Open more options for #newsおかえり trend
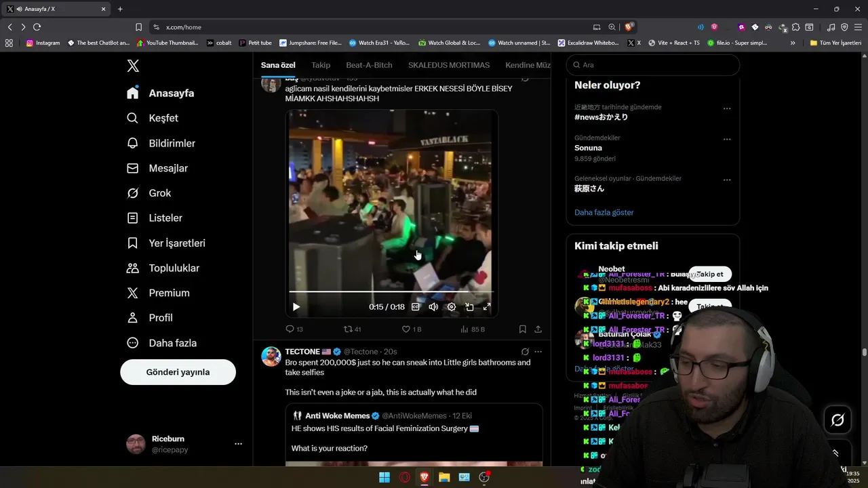This screenshot has height=488, width=868. click(727, 108)
